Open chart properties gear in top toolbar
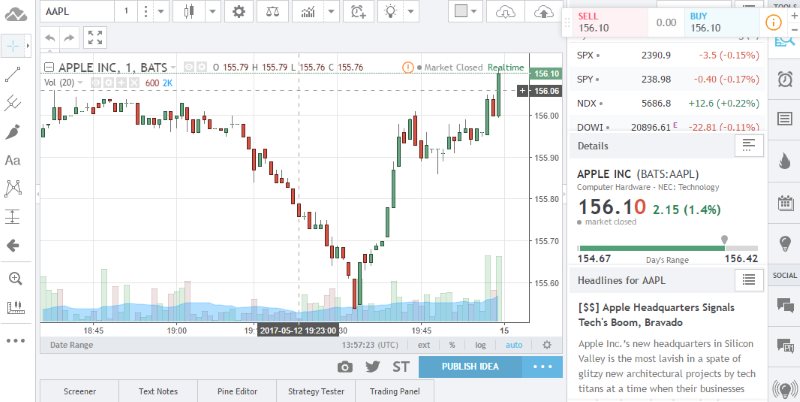The height and width of the screenshot is (402, 800). click(237, 11)
